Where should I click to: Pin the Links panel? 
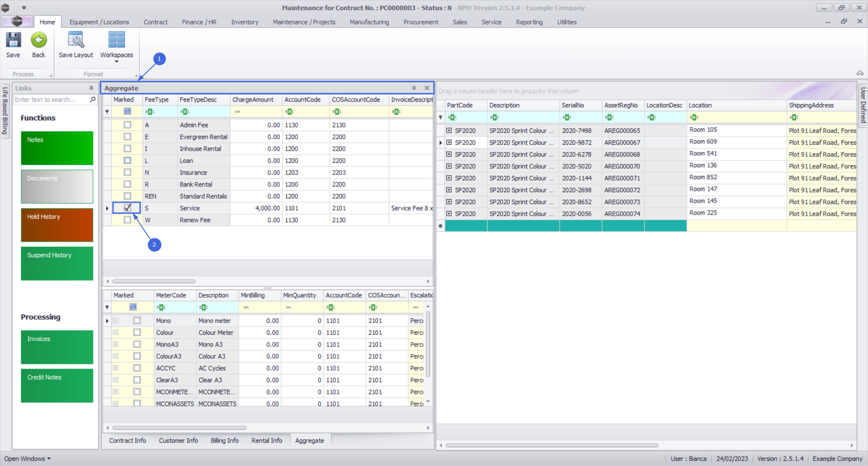pyautogui.click(x=91, y=88)
